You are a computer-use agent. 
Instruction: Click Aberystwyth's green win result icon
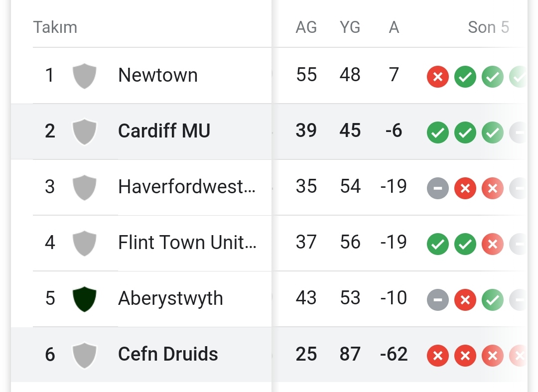(x=493, y=300)
